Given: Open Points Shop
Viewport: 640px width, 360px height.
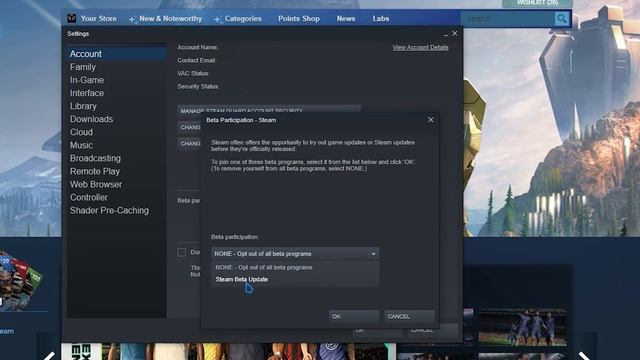Looking at the screenshot, I should pos(299,19).
